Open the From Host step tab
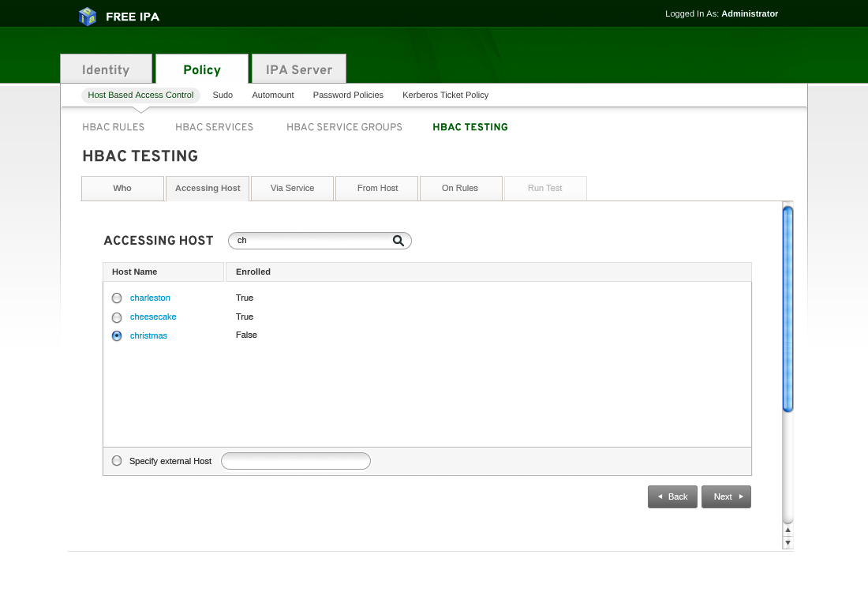The height and width of the screenshot is (592, 868). 377,189
